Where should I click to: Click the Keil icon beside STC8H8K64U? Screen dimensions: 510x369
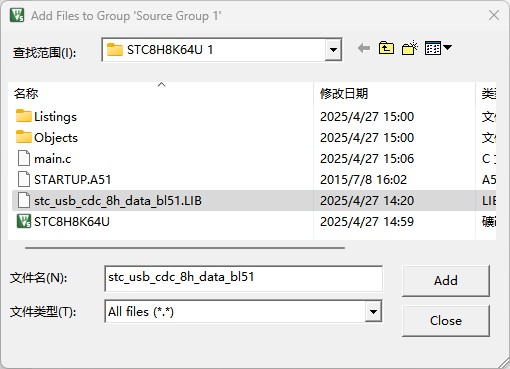[24, 221]
